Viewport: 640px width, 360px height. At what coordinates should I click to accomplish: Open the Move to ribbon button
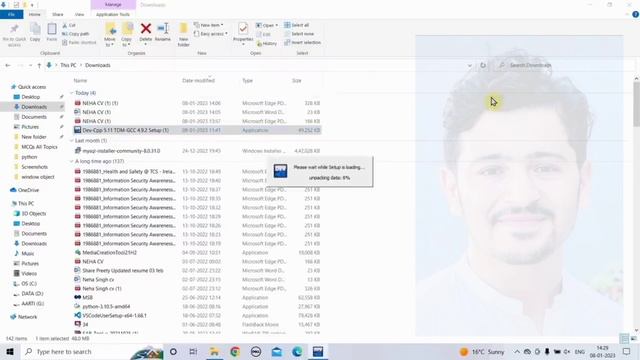click(110, 35)
